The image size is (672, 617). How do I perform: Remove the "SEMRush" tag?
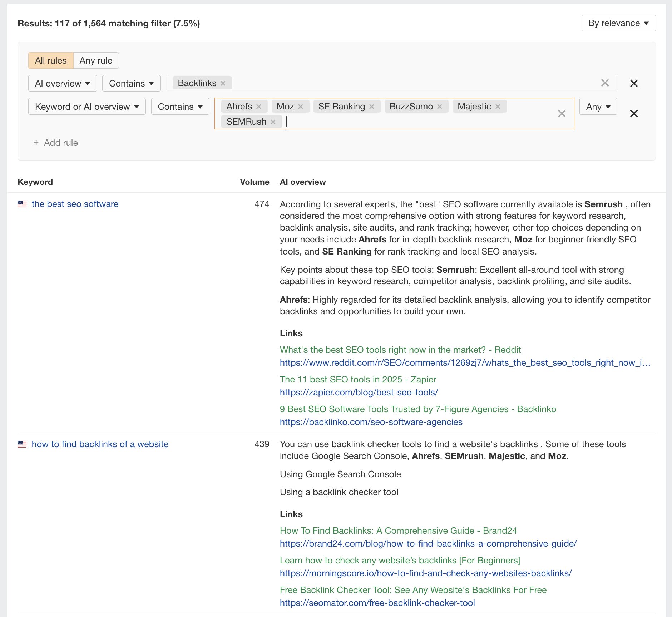[x=273, y=122]
